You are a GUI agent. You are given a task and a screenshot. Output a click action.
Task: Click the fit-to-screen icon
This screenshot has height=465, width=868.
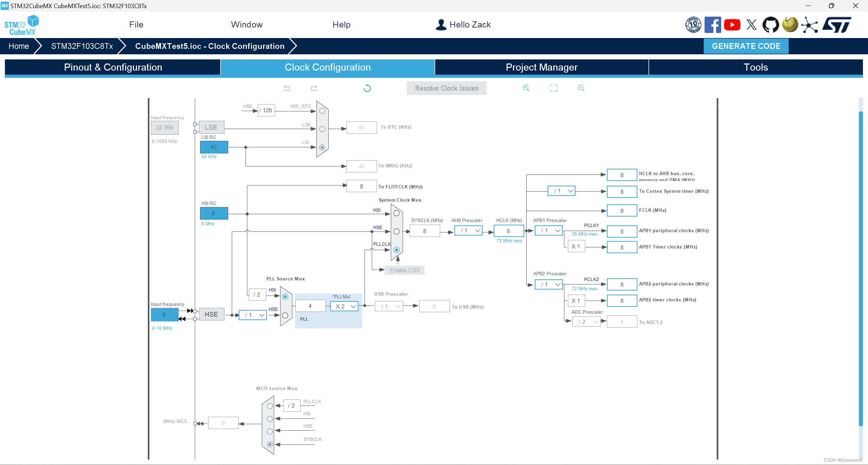(554, 88)
